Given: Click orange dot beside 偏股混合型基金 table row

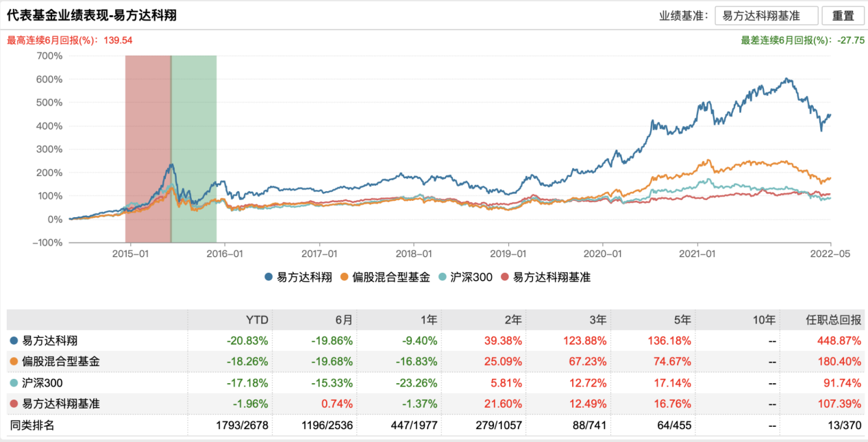Looking at the screenshot, I should pyautogui.click(x=14, y=362).
